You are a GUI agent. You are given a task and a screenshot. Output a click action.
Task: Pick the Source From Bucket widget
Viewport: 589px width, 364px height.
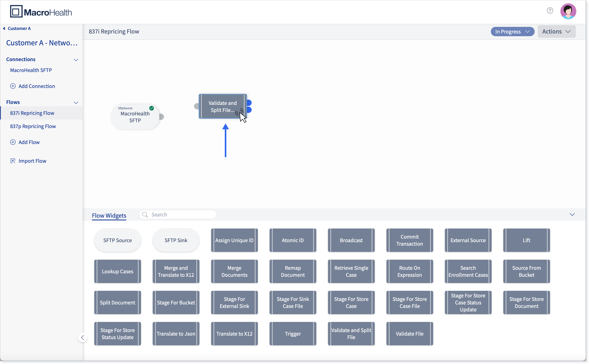526,271
